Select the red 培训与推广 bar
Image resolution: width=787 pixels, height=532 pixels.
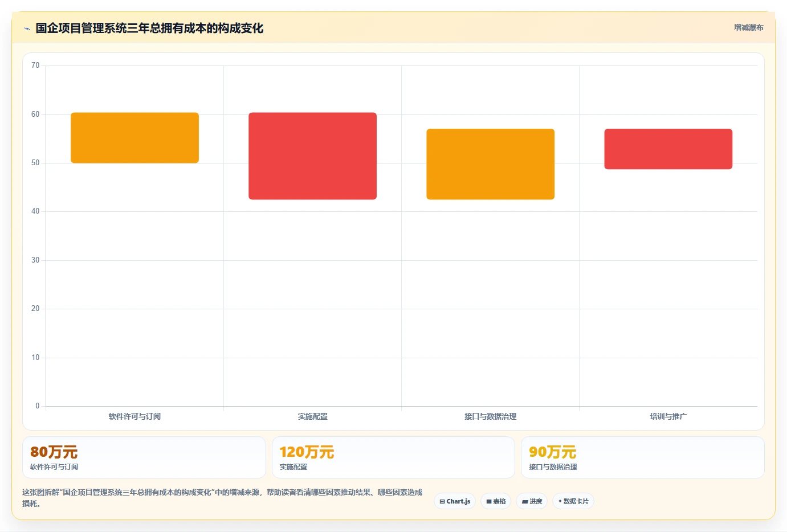click(668, 149)
